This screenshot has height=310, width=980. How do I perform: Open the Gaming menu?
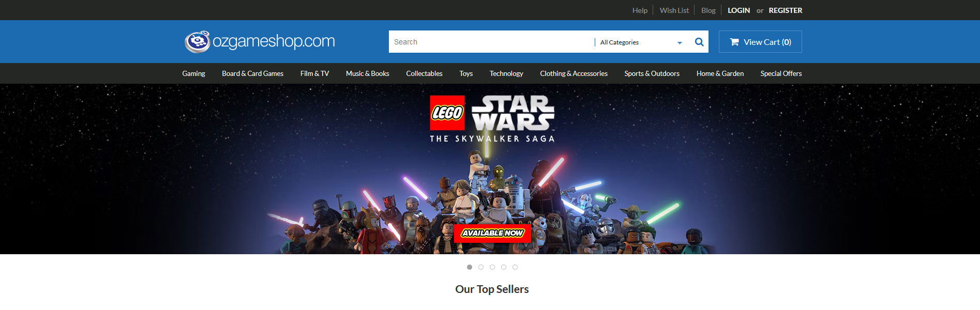[193, 73]
